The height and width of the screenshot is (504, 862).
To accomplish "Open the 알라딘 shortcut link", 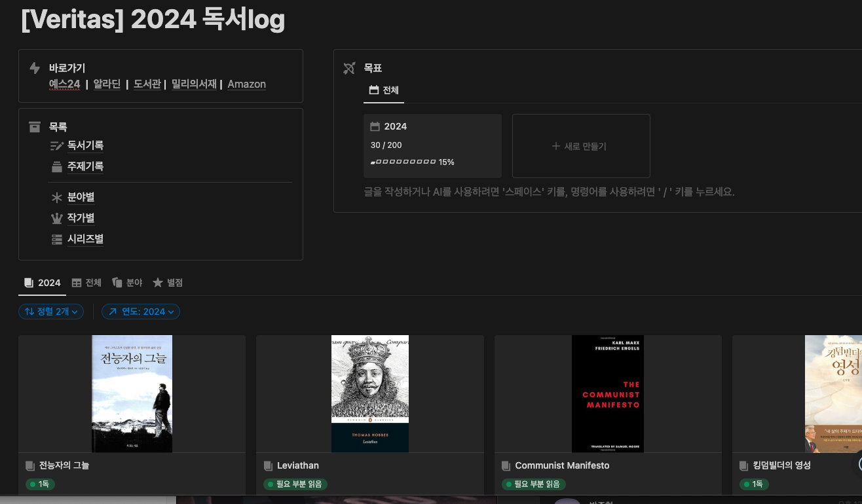I will click(107, 84).
